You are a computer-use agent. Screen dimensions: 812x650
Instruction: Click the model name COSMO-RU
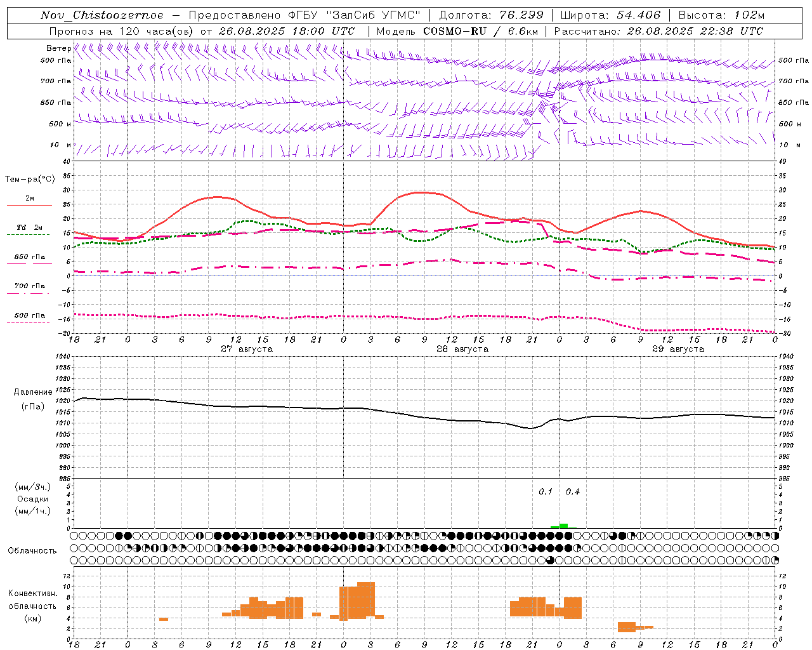click(x=455, y=31)
